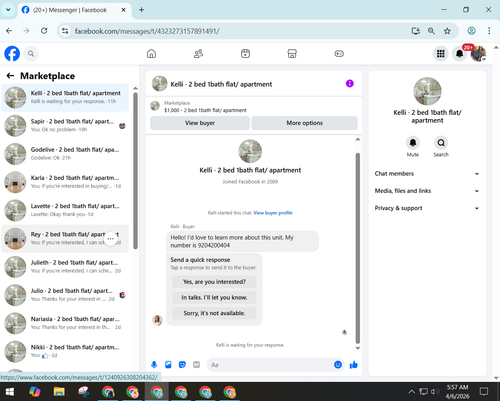Image resolution: width=500 pixels, height=401 pixels.
Task: Open the Facebook search icon
Action: click(31, 53)
